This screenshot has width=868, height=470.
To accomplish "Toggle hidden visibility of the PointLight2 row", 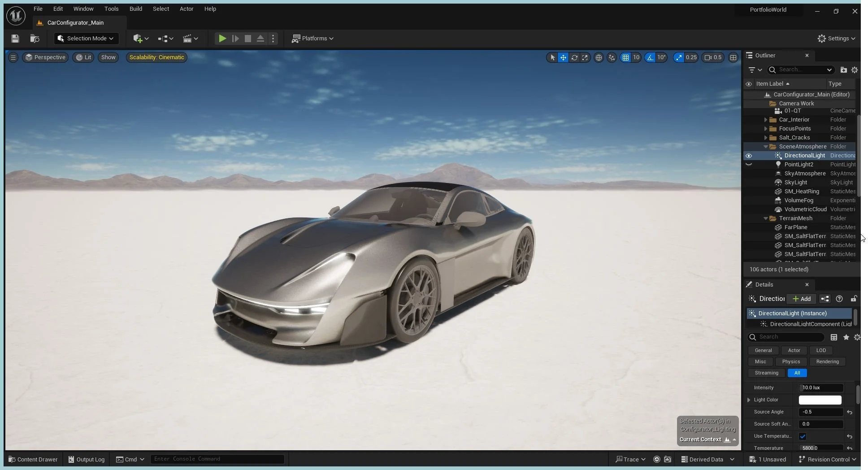I will tap(748, 165).
